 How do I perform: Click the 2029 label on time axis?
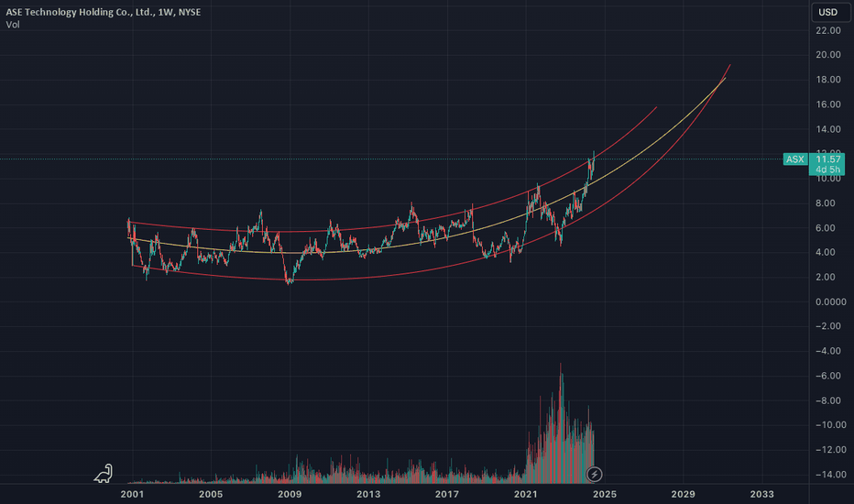683,494
